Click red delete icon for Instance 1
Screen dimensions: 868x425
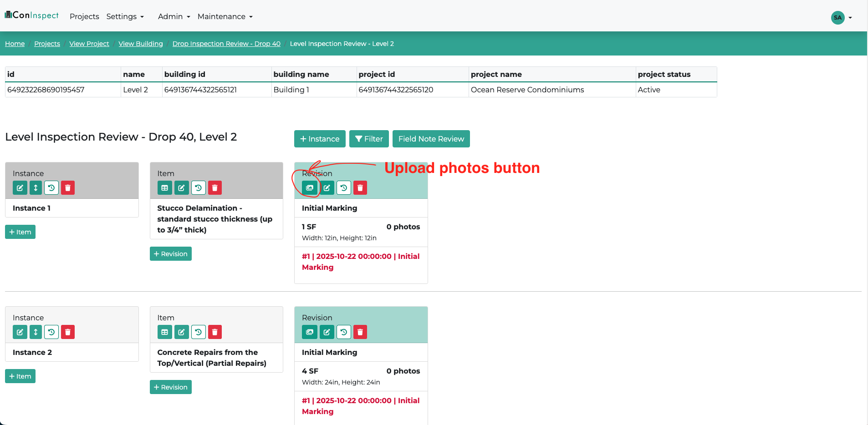67,188
